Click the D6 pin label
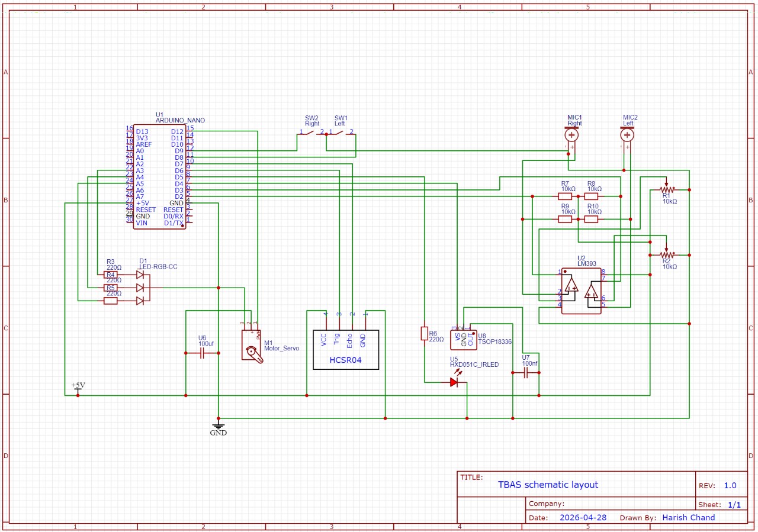758x532 pixels. (179, 170)
